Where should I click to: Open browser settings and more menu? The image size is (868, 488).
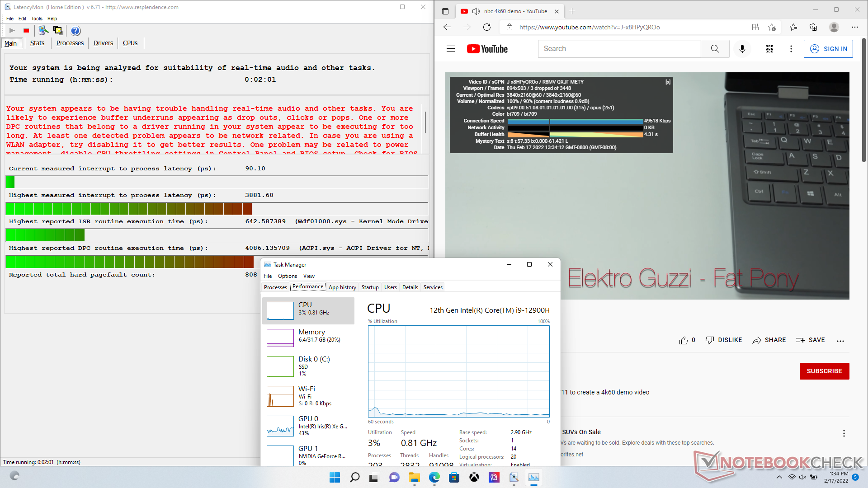pyautogui.click(x=854, y=27)
